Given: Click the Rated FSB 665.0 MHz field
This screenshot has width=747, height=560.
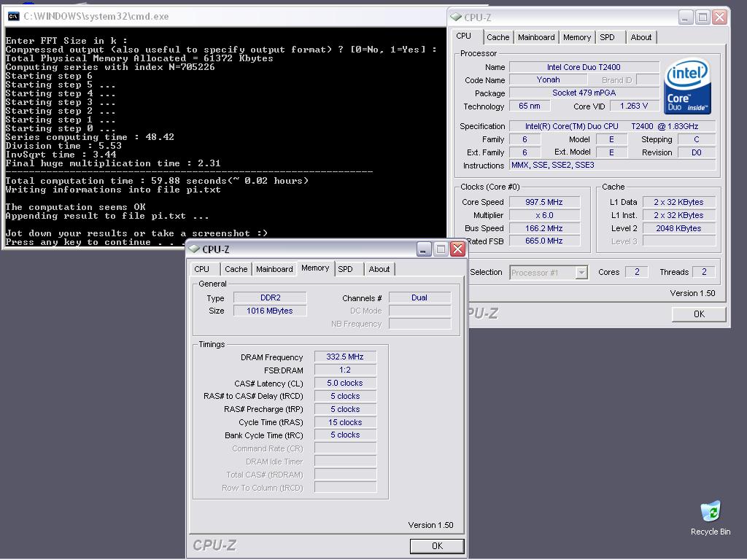Looking at the screenshot, I should pyautogui.click(x=544, y=241).
